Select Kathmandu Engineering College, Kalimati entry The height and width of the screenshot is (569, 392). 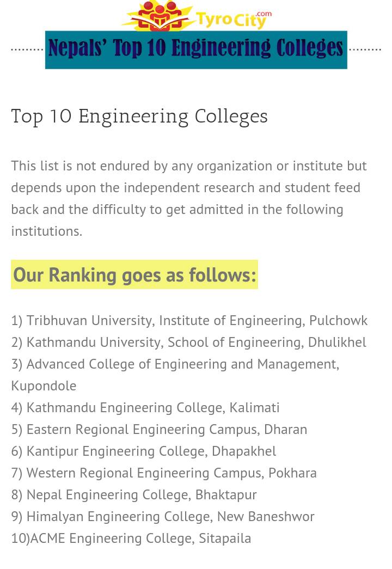pos(145,407)
